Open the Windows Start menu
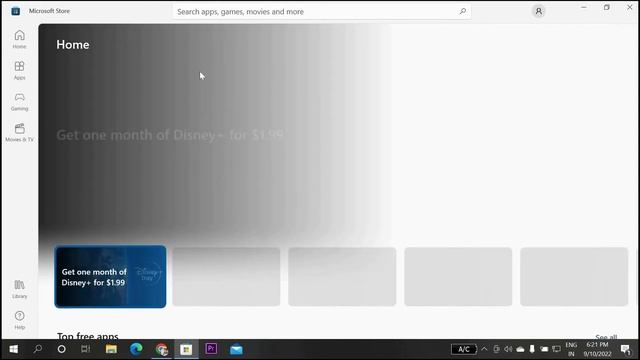Screen dimensions: 640x360 click(13, 349)
